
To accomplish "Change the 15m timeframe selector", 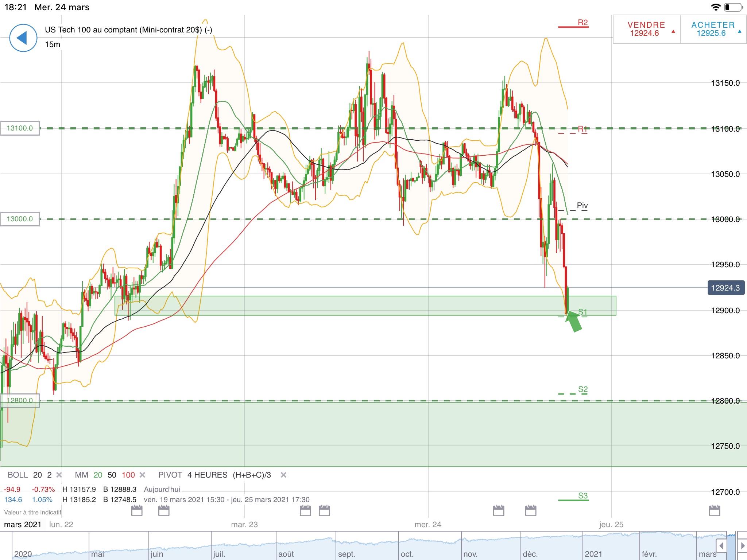I will point(53,44).
